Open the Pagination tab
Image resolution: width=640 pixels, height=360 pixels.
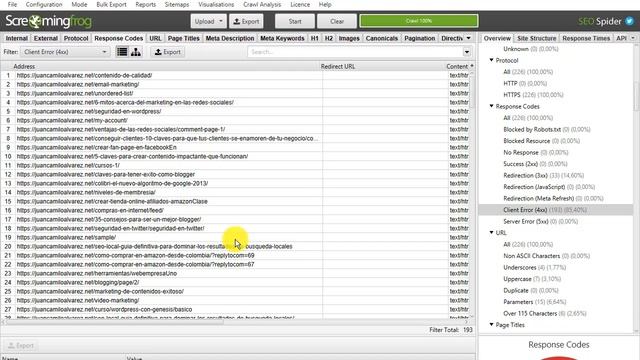[x=420, y=38]
